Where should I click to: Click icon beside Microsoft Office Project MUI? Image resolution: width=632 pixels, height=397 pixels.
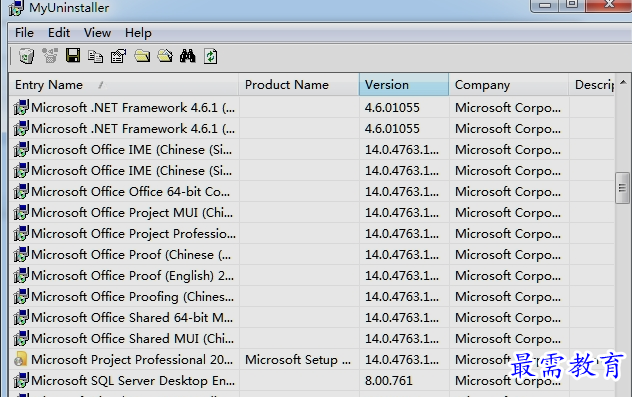pyautogui.click(x=21, y=212)
